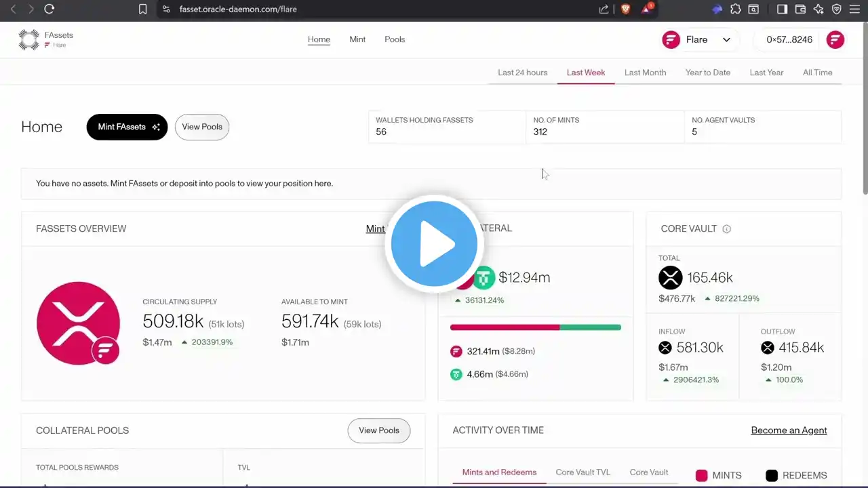Switch to the Mints and Redeems tab
Viewport: 868px width, 488px height.
[x=499, y=472]
